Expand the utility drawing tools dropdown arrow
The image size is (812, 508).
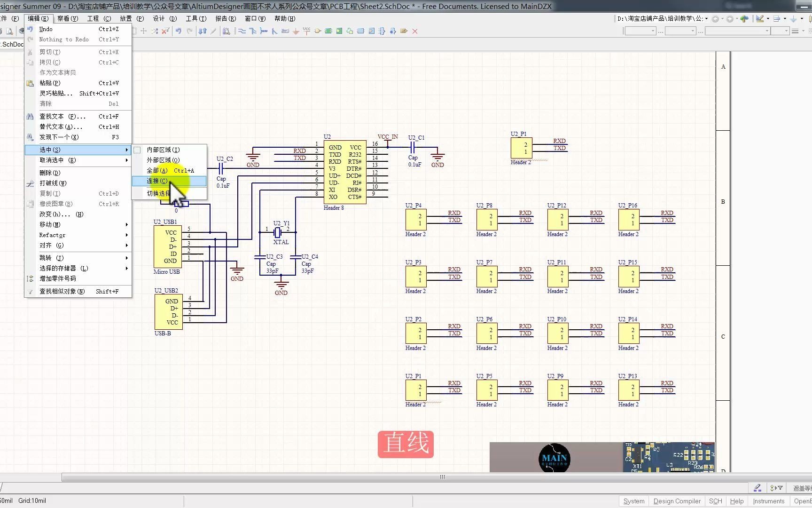[768, 19]
